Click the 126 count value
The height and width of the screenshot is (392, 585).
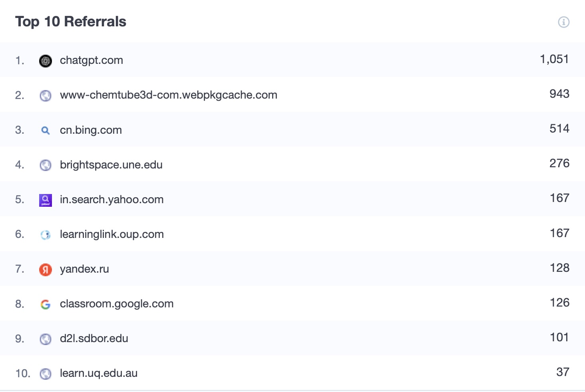click(x=560, y=303)
